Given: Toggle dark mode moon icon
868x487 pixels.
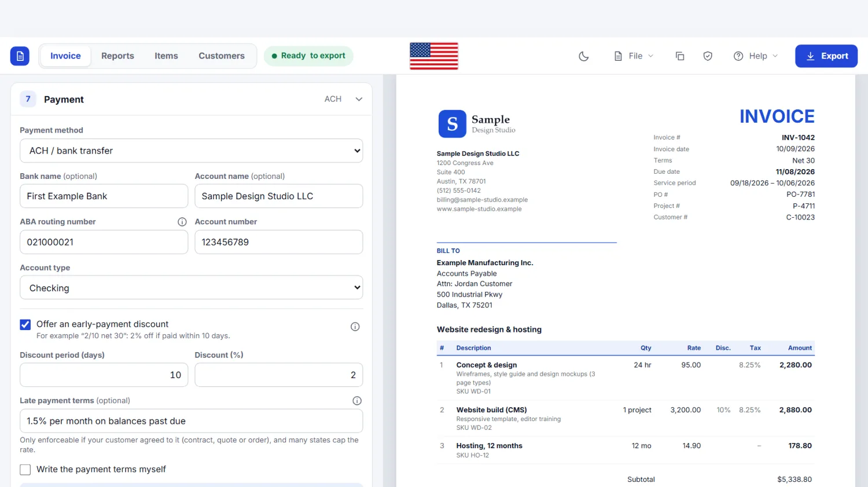Looking at the screenshot, I should click(584, 56).
